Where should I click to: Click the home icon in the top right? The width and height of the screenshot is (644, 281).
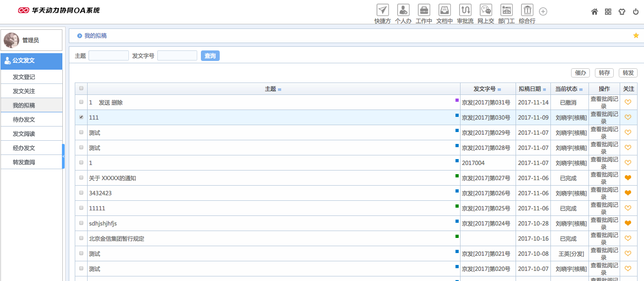(x=594, y=12)
